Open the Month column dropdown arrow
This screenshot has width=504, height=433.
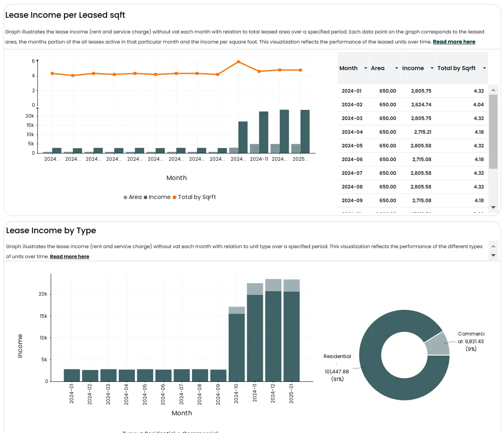pyautogui.click(x=366, y=68)
